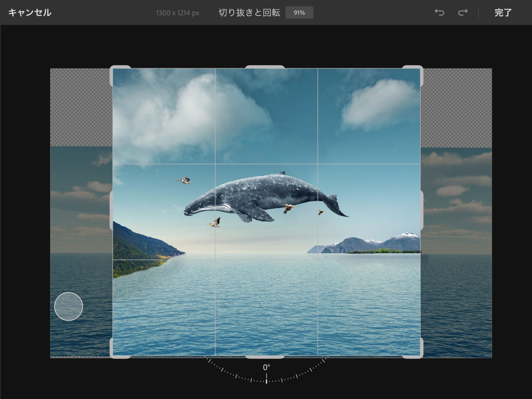Tap the 91% zoom level badge
The height and width of the screenshot is (399, 532).
click(x=300, y=12)
